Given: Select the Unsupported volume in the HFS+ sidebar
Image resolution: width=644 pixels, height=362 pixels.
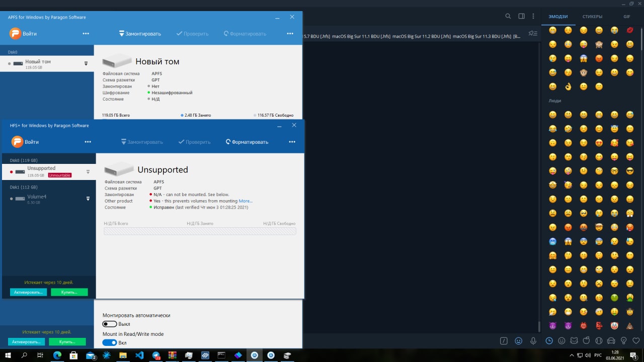Looking at the screenshot, I should pos(49,172).
